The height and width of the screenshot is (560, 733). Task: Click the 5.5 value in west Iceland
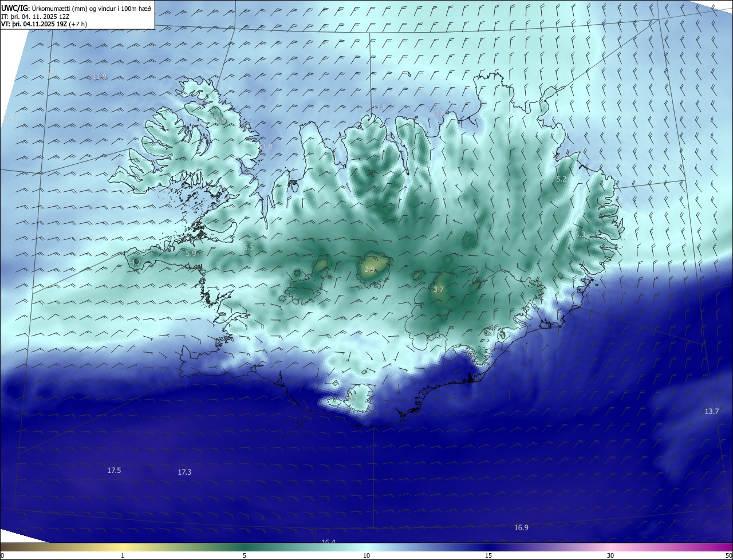pyautogui.click(x=249, y=247)
